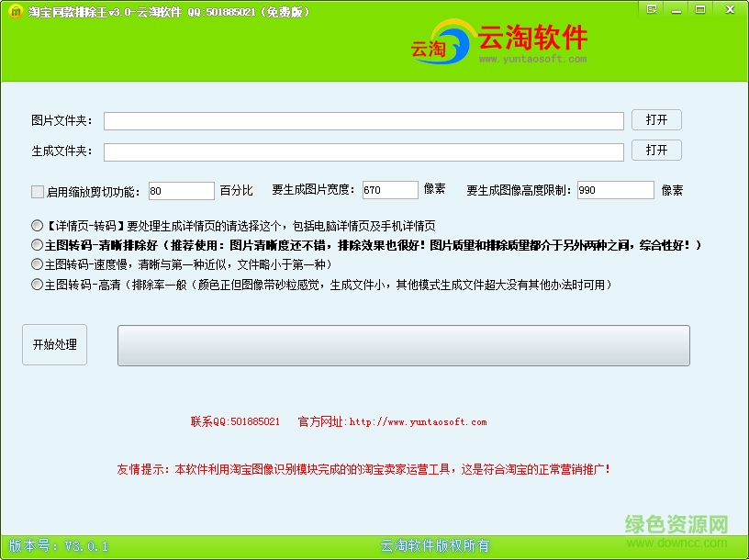Click the processing progress bar
This screenshot has height=560, width=749.
point(404,345)
